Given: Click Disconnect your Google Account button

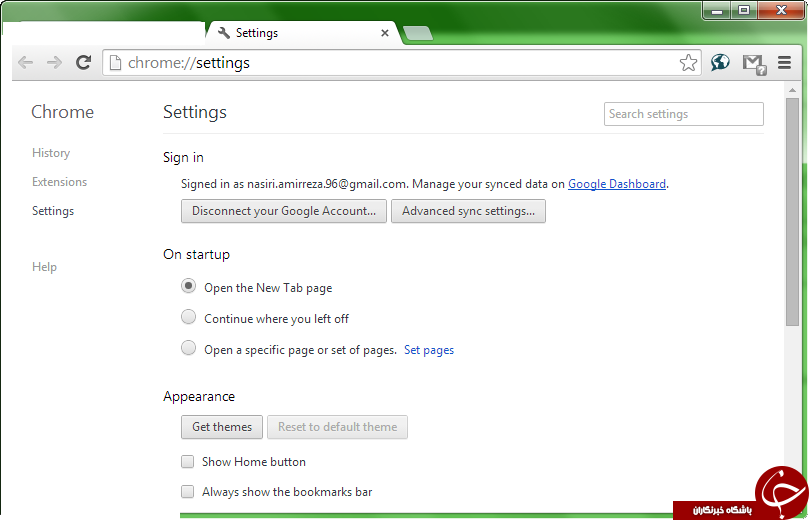Looking at the screenshot, I should point(284,211).
